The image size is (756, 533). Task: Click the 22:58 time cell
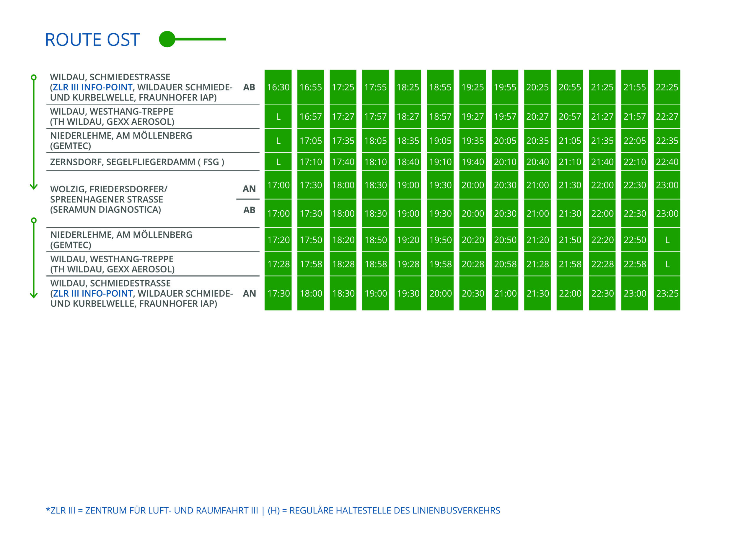(635, 264)
